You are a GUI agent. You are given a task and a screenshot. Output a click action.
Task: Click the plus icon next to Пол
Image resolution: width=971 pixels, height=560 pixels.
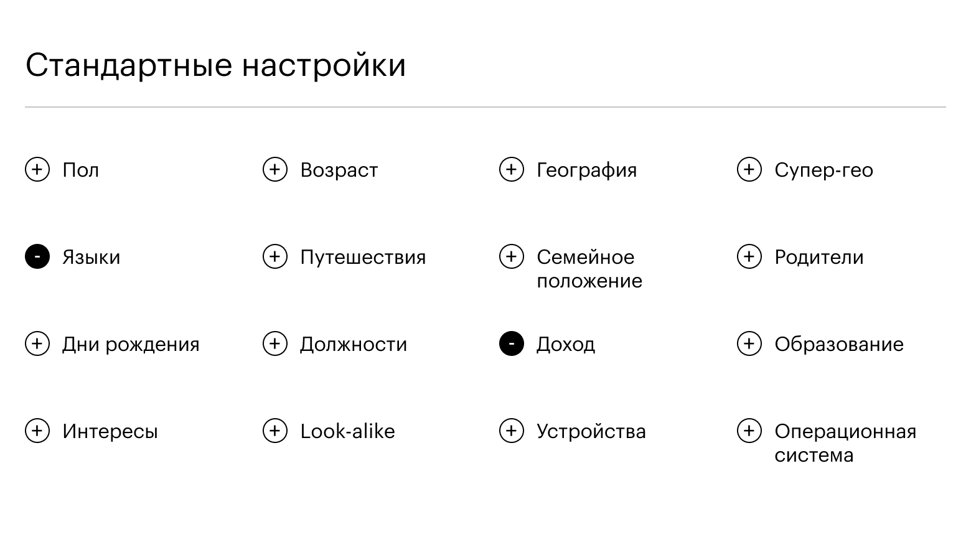(x=37, y=169)
